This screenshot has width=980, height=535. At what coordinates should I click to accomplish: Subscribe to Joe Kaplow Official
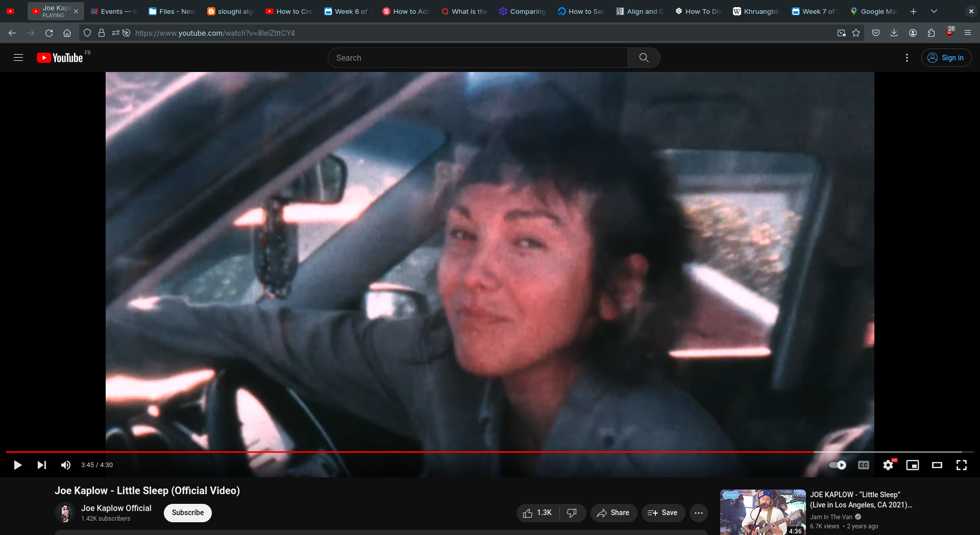[188, 513]
